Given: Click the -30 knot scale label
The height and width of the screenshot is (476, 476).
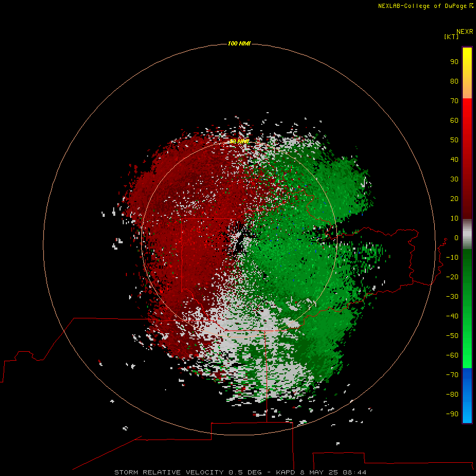Looking at the screenshot, I should pos(452,297).
